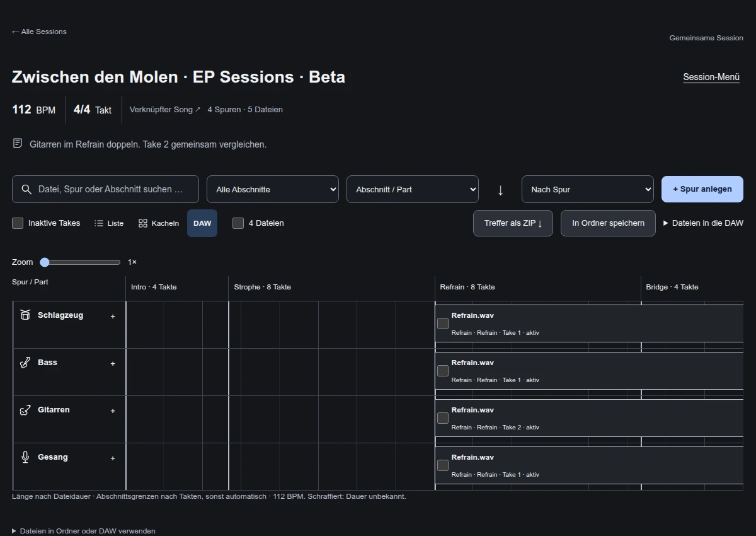Screen dimensions: 756x536
Task: Expand Dateien in die DAW
Action: 703,223
